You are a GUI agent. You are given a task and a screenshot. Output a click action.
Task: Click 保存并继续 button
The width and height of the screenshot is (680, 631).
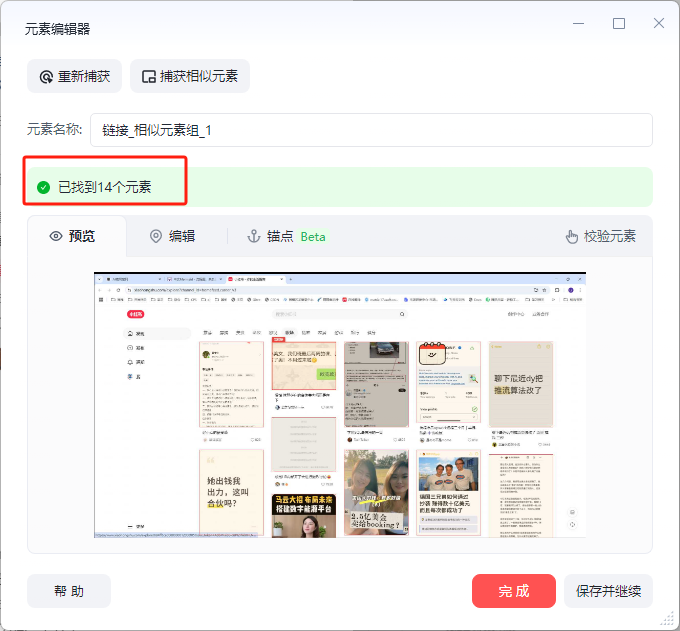pyautogui.click(x=608, y=591)
